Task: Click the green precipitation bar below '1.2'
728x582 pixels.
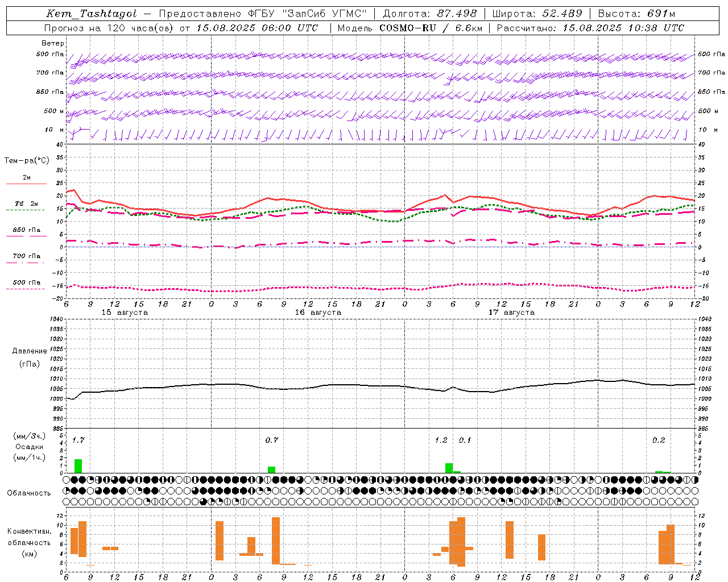Action: [449, 468]
